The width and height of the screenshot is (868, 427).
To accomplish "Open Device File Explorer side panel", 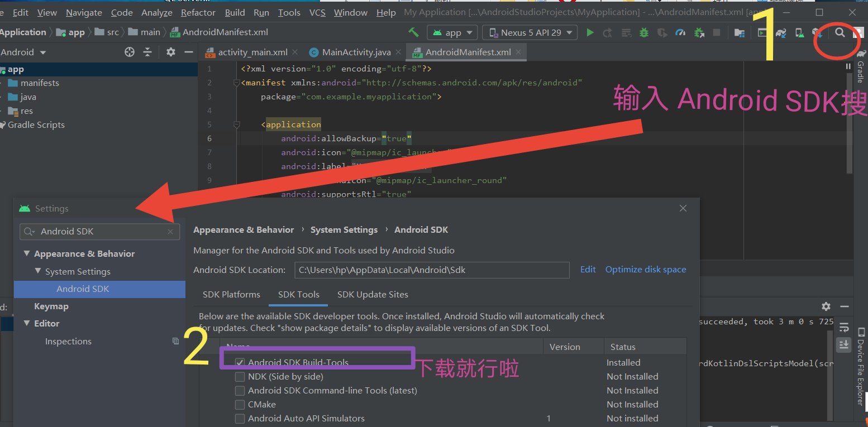I will (861, 366).
